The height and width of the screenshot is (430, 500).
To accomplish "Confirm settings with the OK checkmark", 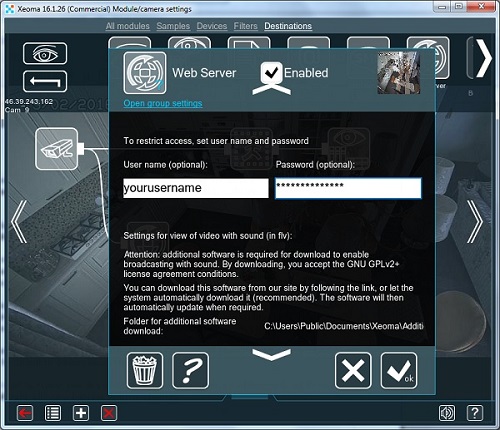I will (x=399, y=370).
